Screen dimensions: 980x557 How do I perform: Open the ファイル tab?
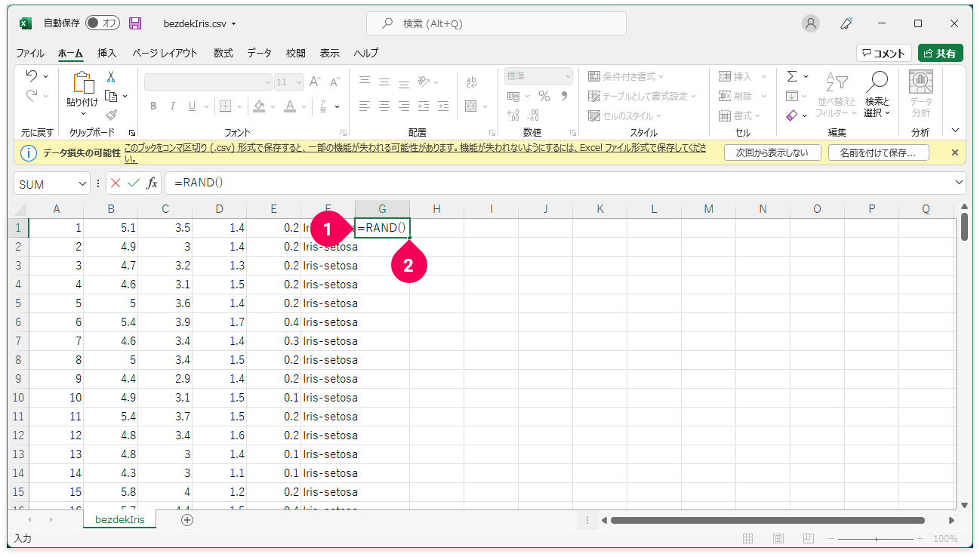(30, 53)
